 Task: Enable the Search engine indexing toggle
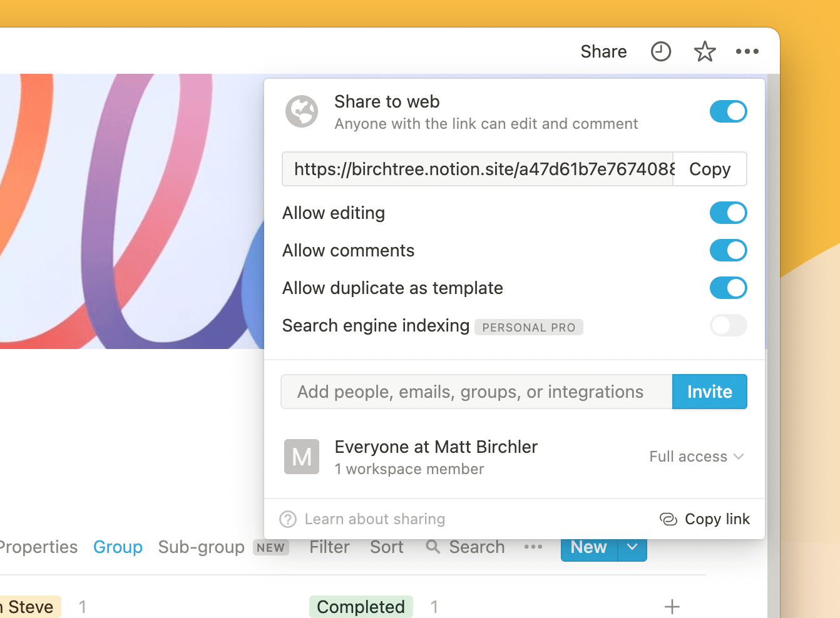click(x=729, y=325)
